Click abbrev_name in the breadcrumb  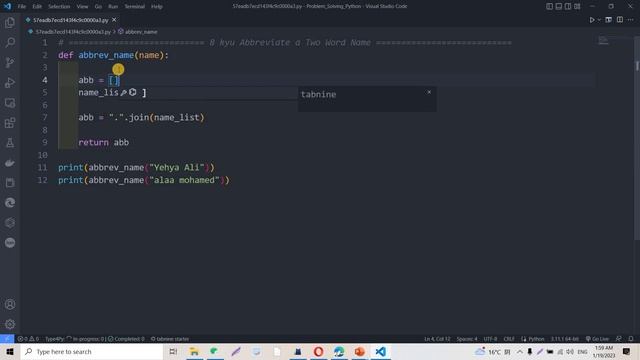[141, 32]
